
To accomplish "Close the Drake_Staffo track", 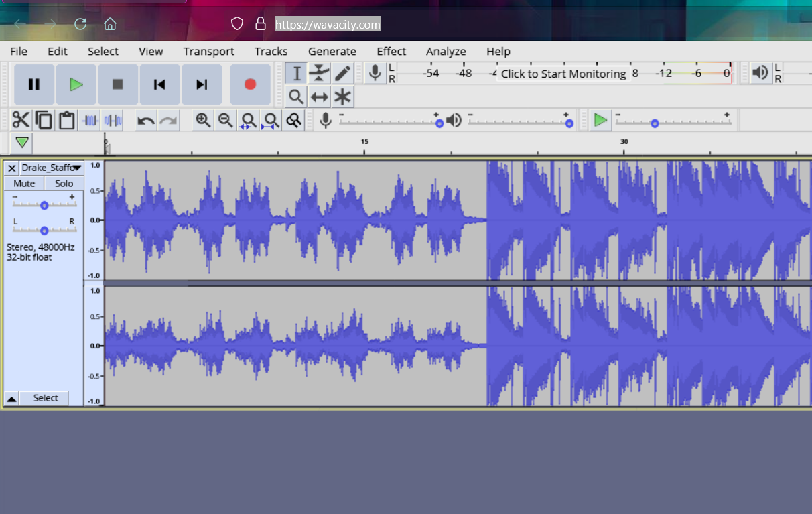I will coord(11,168).
